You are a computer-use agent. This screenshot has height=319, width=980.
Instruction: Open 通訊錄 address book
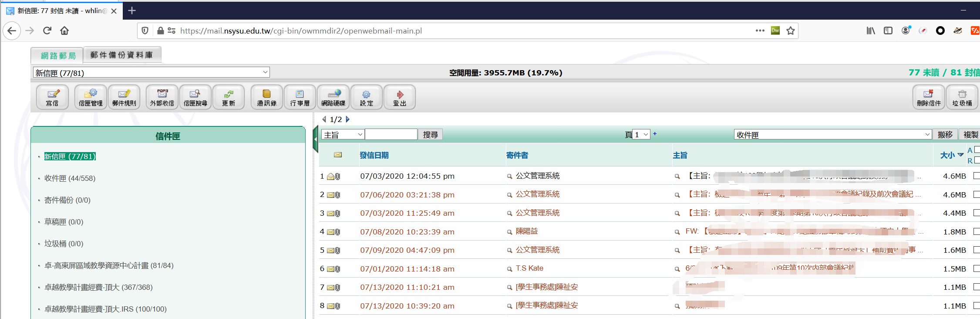click(267, 97)
